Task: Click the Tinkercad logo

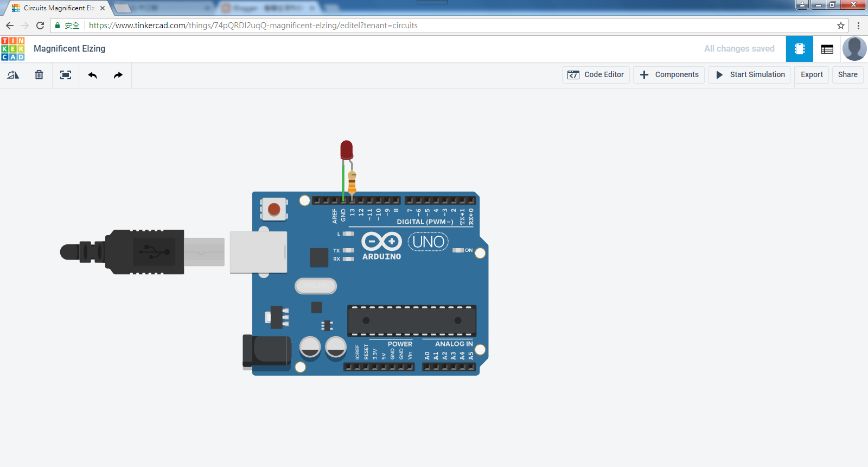Action: 13,49
